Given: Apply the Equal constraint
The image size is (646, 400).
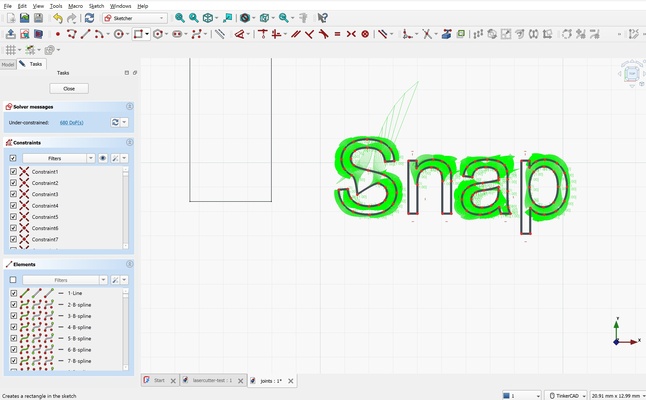Looking at the screenshot, I should [337, 34].
